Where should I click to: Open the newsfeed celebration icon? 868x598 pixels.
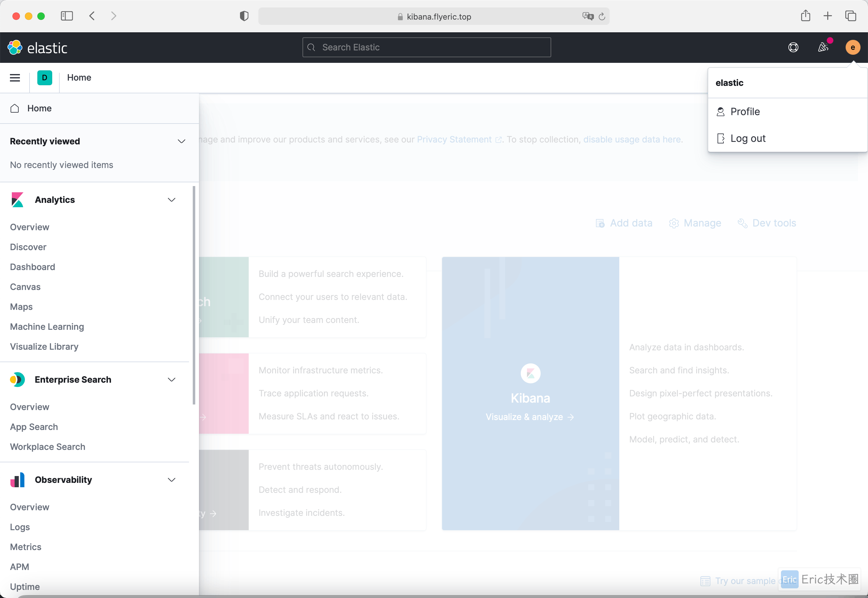pos(823,47)
